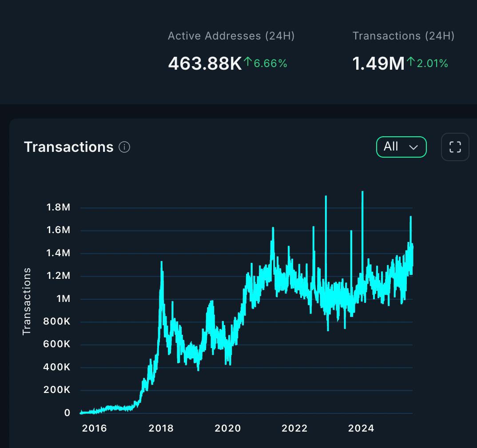
Task: Click the 2024 label on the x-axis
Action: [361, 428]
